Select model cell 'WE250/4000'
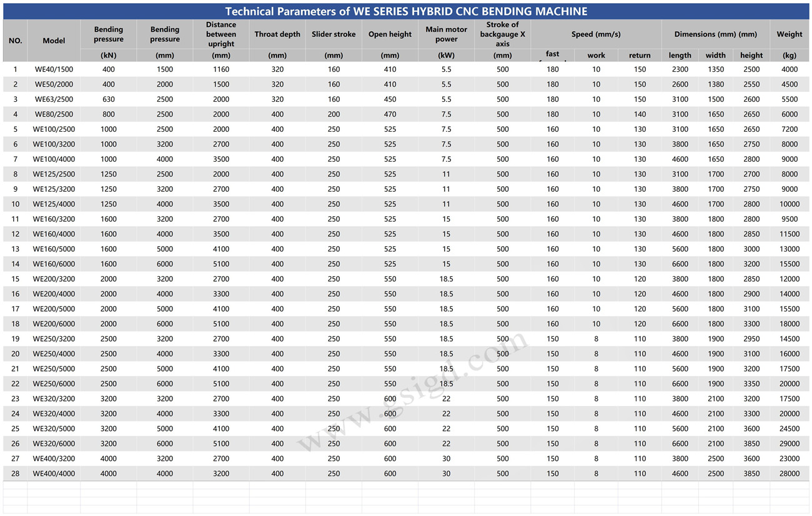812x516 pixels. [x=54, y=354]
